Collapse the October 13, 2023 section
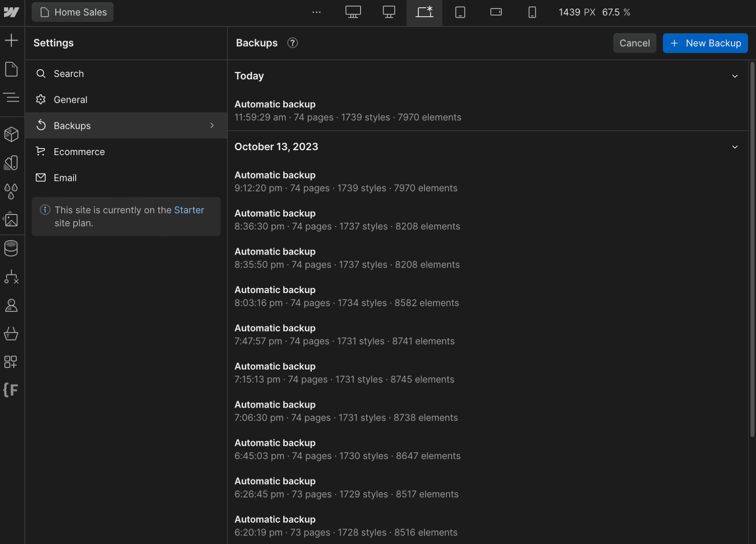The image size is (756, 544). [735, 147]
